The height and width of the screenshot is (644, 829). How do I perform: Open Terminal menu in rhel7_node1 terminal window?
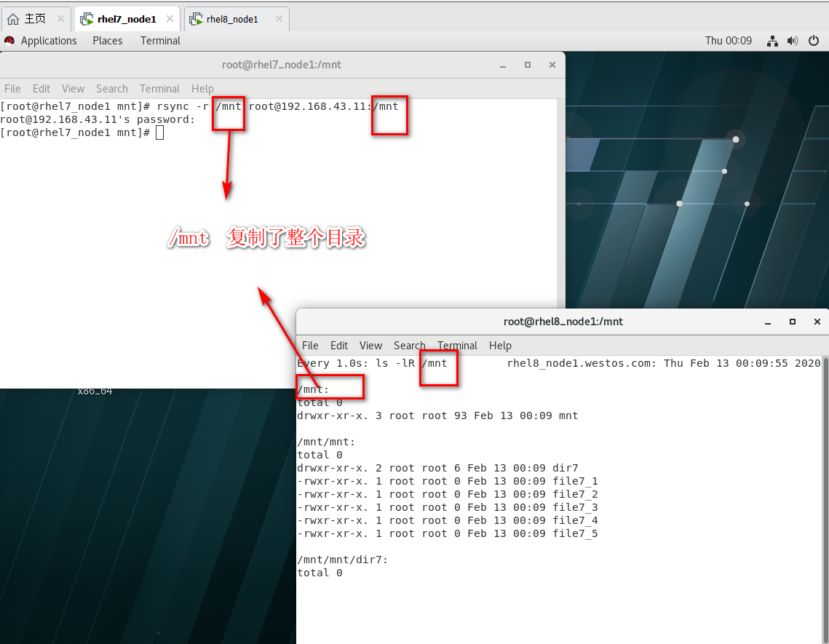click(x=159, y=88)
